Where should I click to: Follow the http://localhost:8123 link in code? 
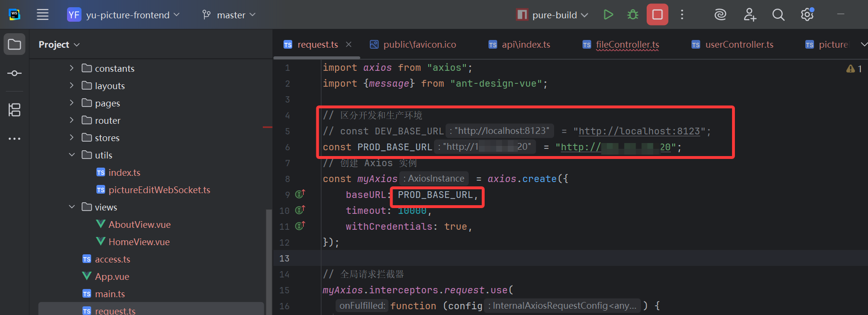639,131
